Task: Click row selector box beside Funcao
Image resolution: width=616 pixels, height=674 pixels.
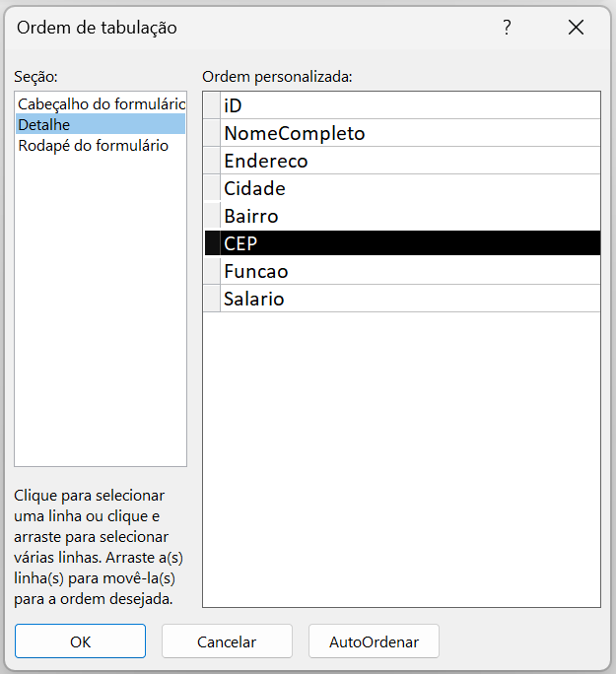Action: 212,271
